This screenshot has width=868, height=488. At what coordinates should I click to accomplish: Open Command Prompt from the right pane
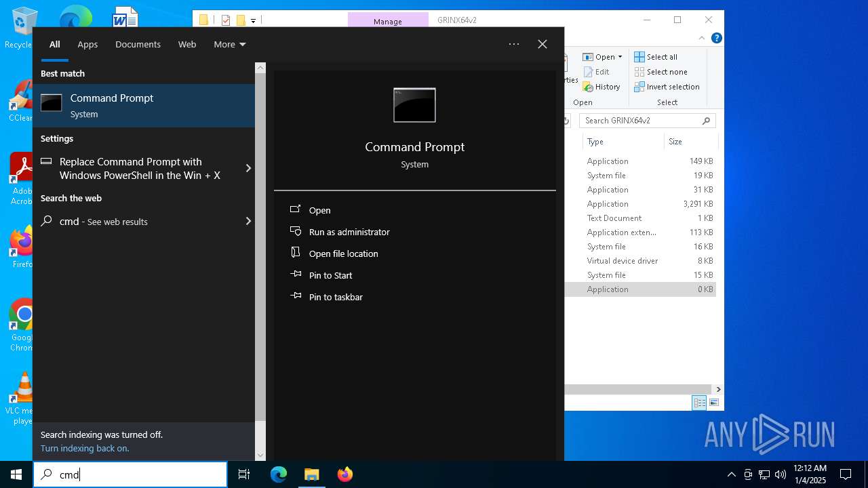pos(319,210)
